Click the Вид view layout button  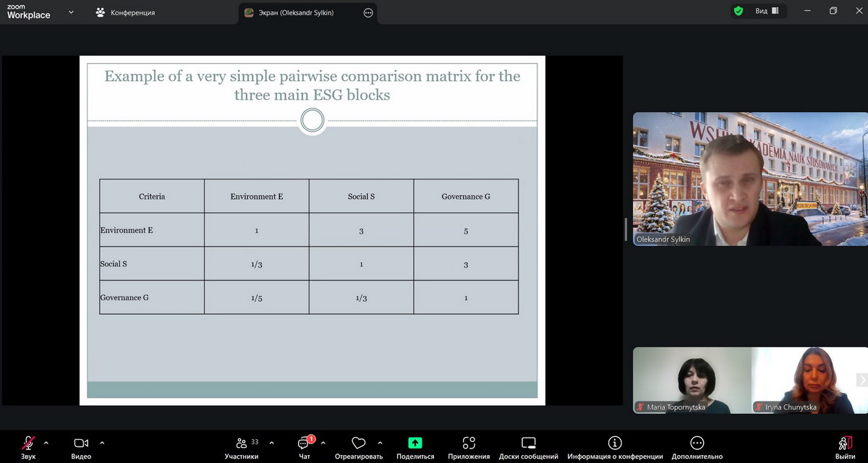click(767, 12)
